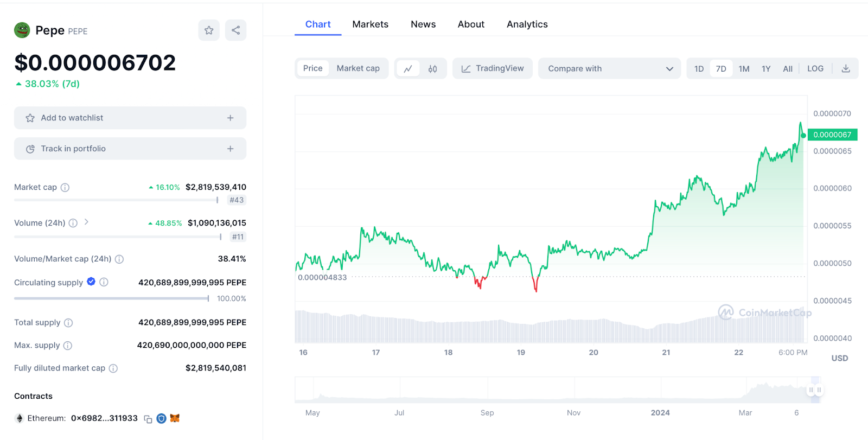The width and height of the screenshot is (868, 440).
Task: Click the Ethereum contract address 0x6982...311933
Action: (104, 418)
